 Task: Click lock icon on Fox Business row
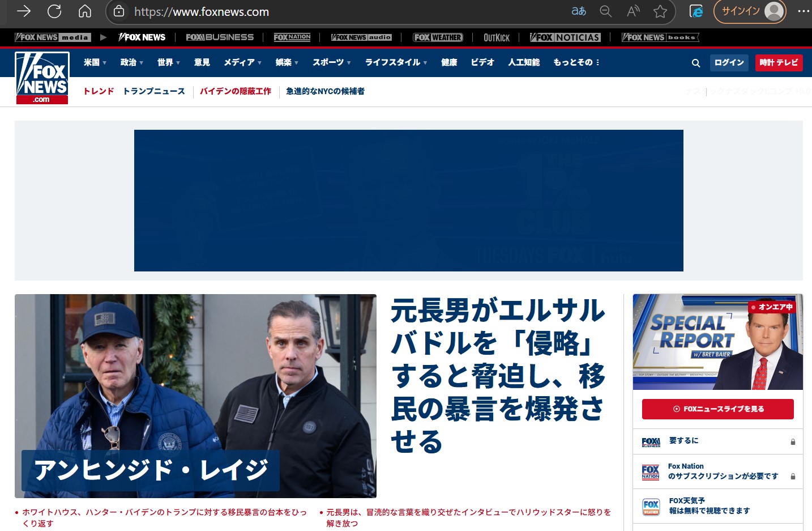[x=793, y=441]
